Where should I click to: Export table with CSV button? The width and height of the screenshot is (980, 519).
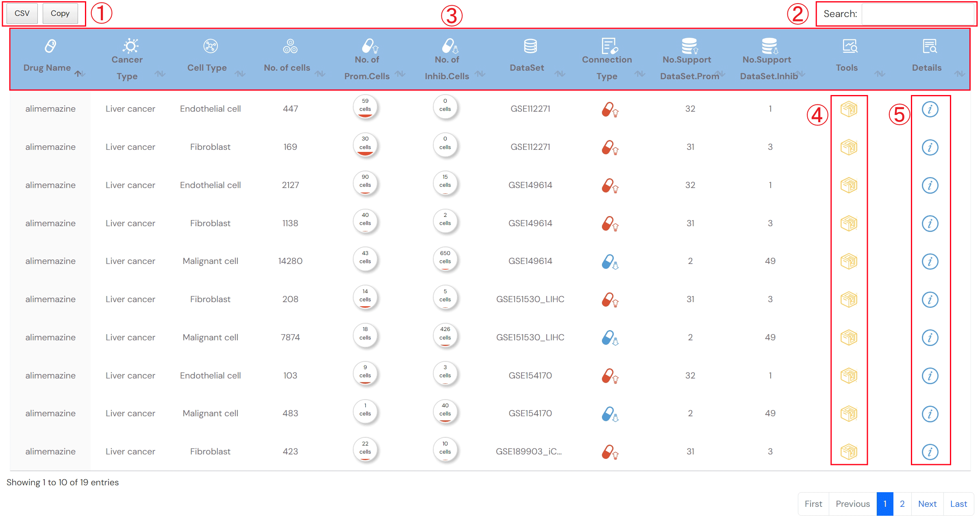click(x=22, y=13)
